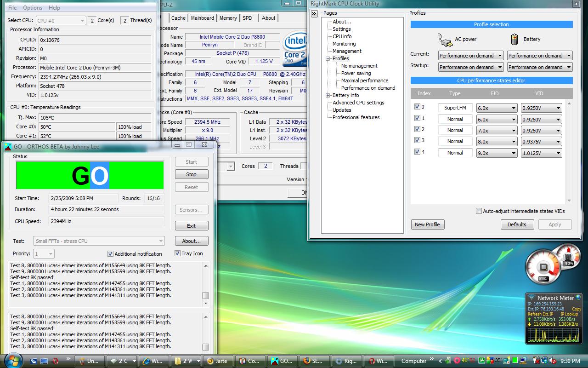Switch to the SPD tab in CPU-Z

247,18
